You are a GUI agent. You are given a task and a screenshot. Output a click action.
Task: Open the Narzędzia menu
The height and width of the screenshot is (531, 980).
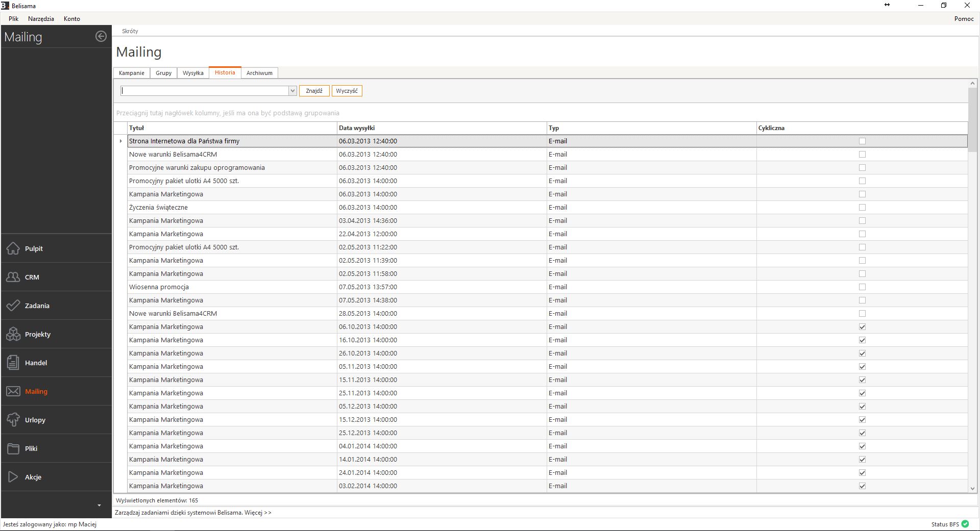(x=41, y=19)
